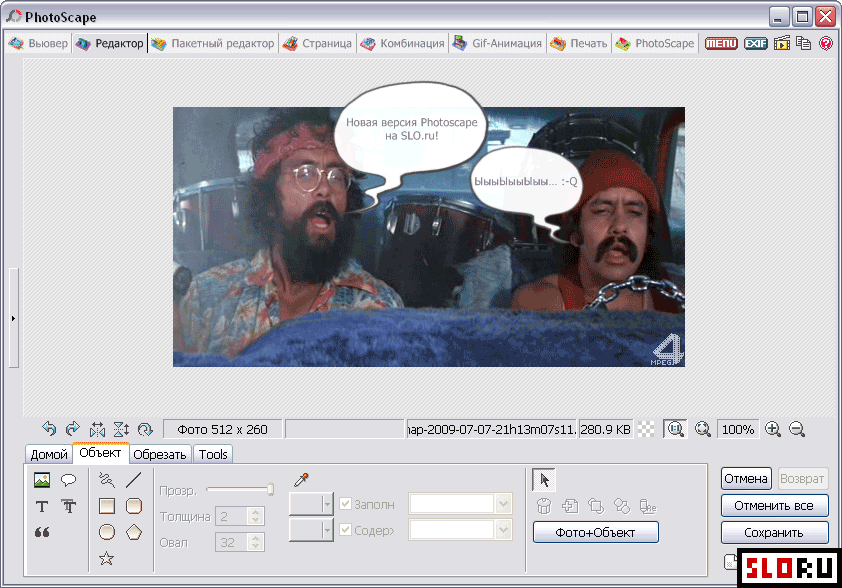Open the small color dropdown left of Заполн
This screenshot has width=842, height=588.
311,504
